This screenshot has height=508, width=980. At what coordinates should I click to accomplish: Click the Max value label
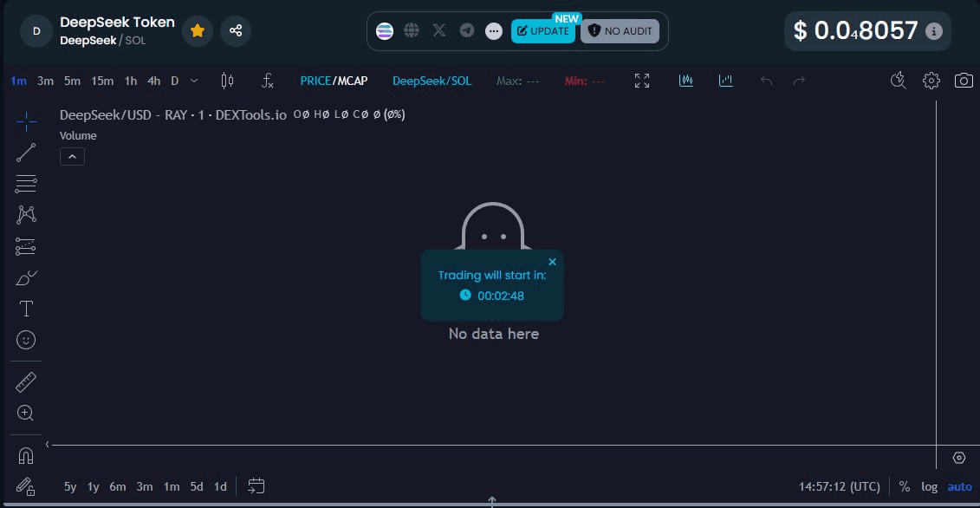click(x=518, y=81)
